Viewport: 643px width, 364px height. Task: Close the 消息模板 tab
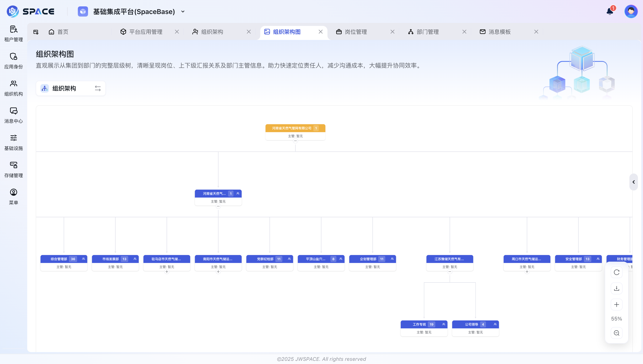pyautogui.click(x=536, y=32)
